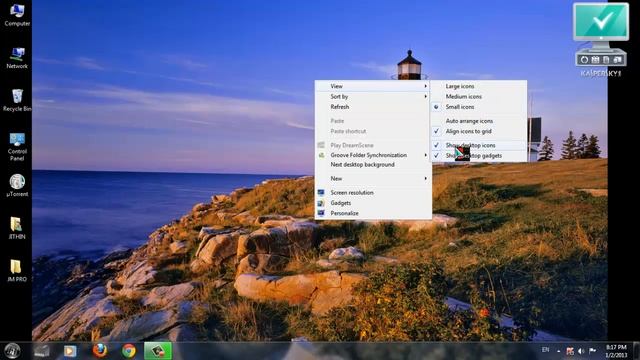640x360 pixels.
Task: Launch Google Chrome from the taskbar
Action: 129,351
